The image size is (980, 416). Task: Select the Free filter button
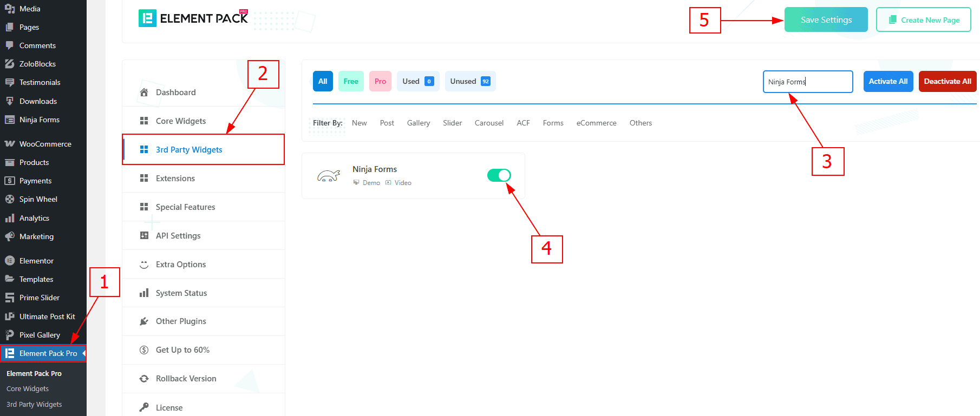click(x=351, y=81)
